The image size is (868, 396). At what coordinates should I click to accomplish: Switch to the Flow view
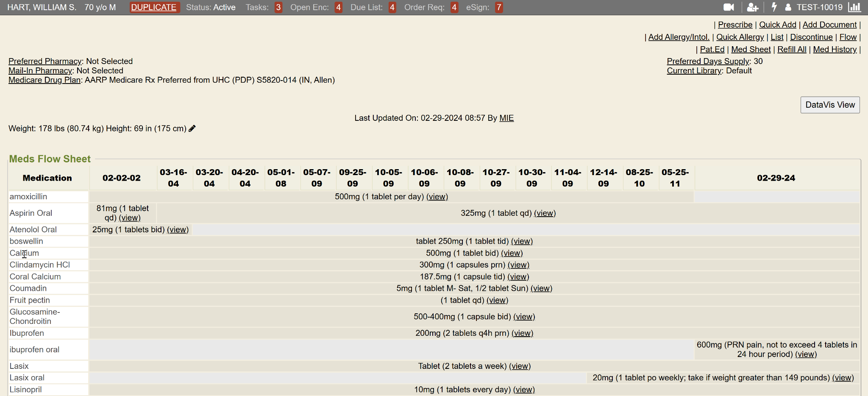coord(848,37)
